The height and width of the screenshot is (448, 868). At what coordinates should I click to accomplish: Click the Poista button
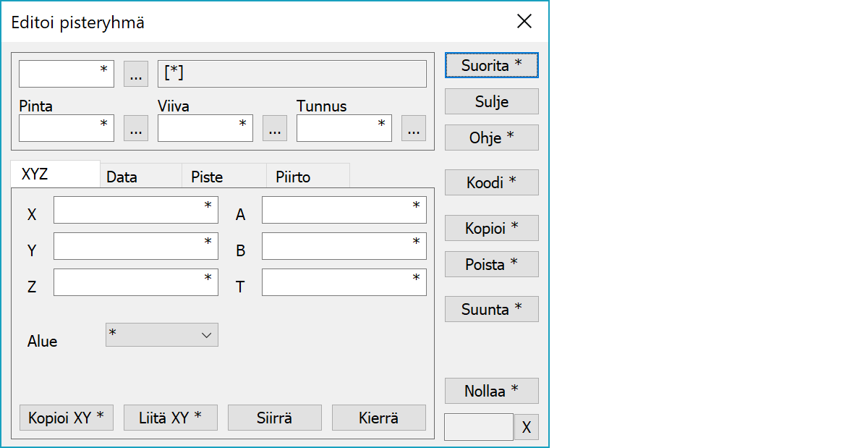[491, 264]
